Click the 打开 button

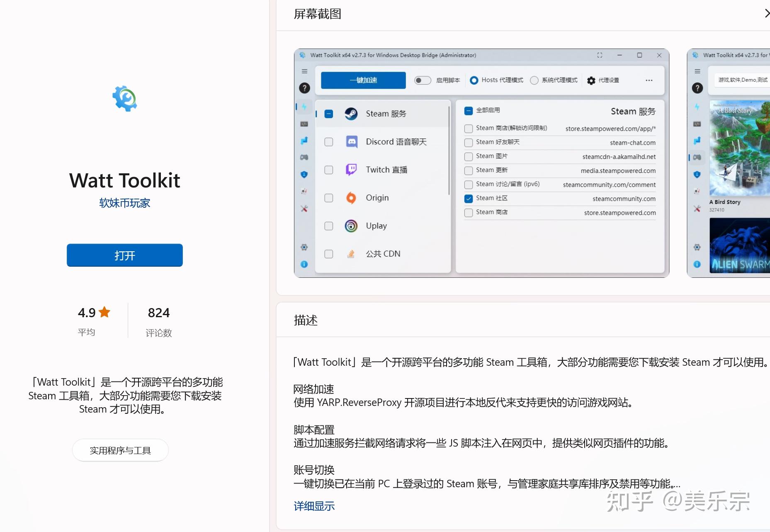125,255
